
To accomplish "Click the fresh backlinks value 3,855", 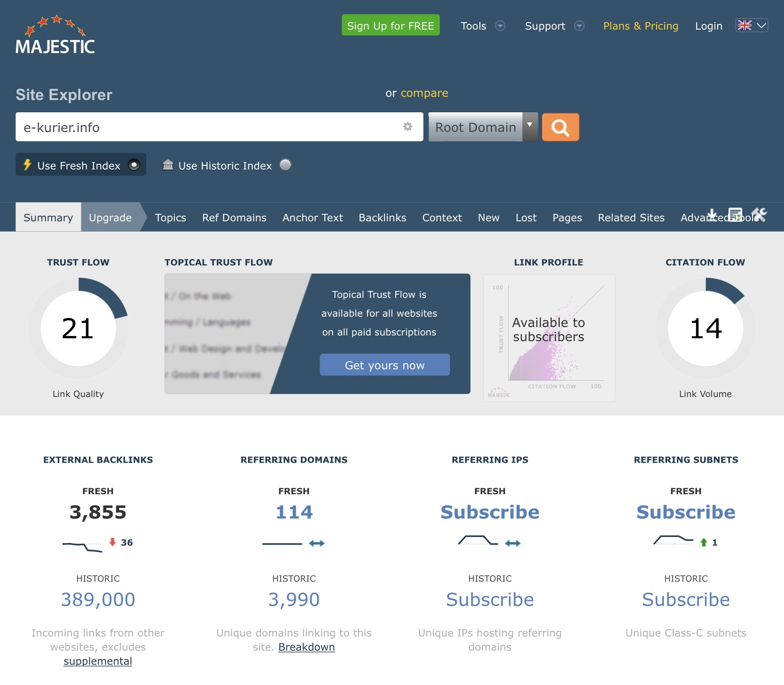I will (98, 512).
